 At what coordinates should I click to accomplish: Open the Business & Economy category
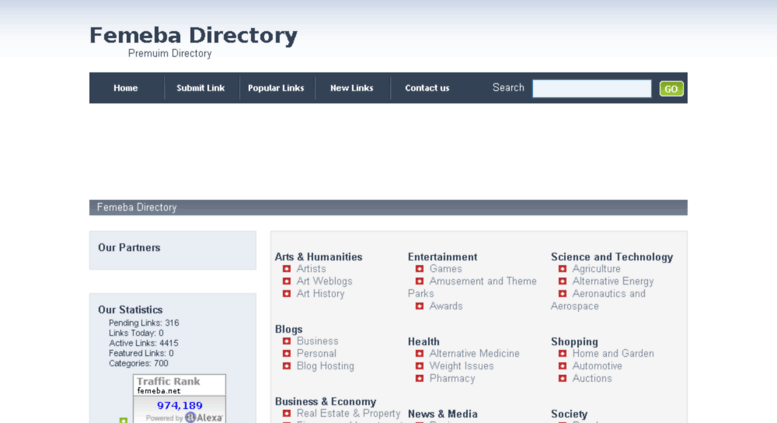pyautogui.click(x=326, y=402)
